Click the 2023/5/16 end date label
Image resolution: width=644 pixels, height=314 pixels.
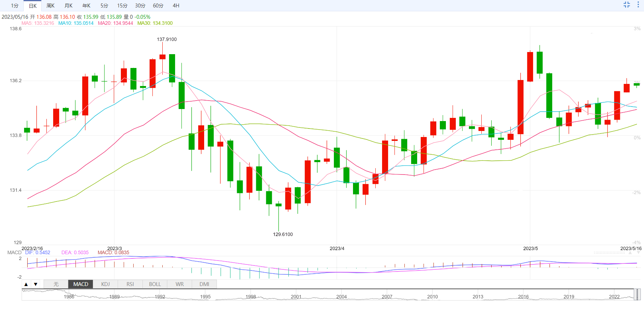click(631, 249)
